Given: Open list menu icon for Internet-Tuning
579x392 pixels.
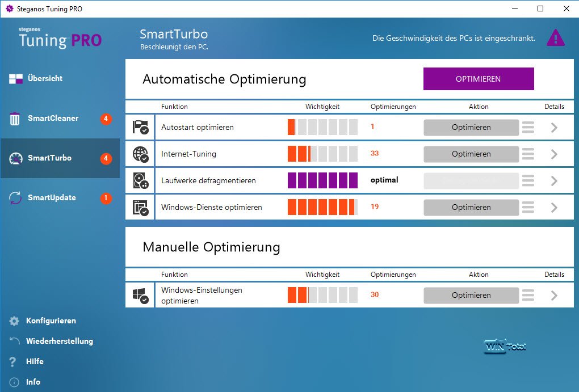Looking at the screenshot, I should (x=528, y=154).
